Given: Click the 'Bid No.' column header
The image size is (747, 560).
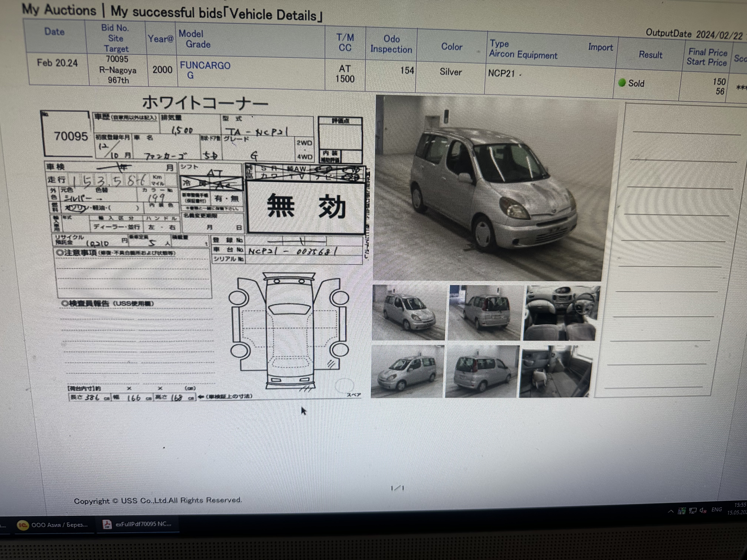Looking at the screenshot, I should point(115,28).
